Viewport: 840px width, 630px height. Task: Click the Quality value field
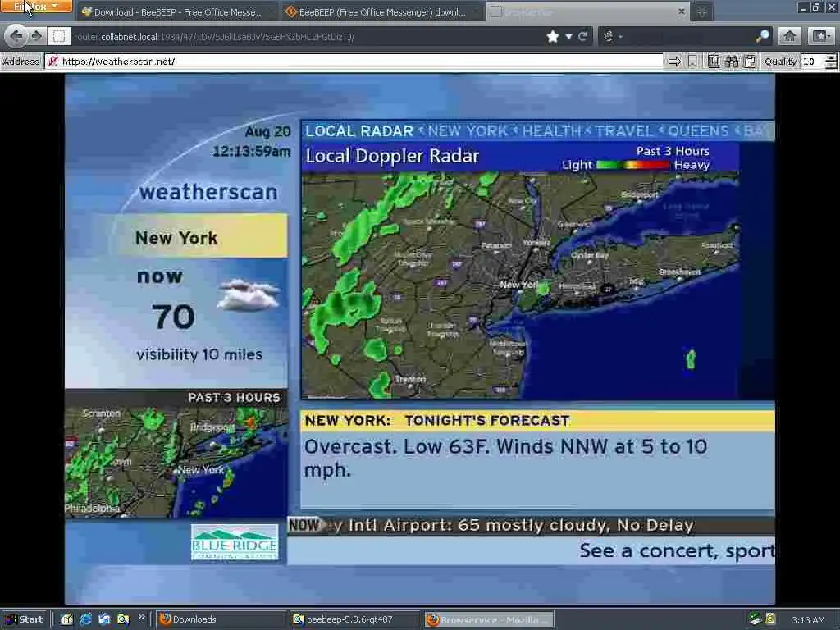(x=813, y=62)
